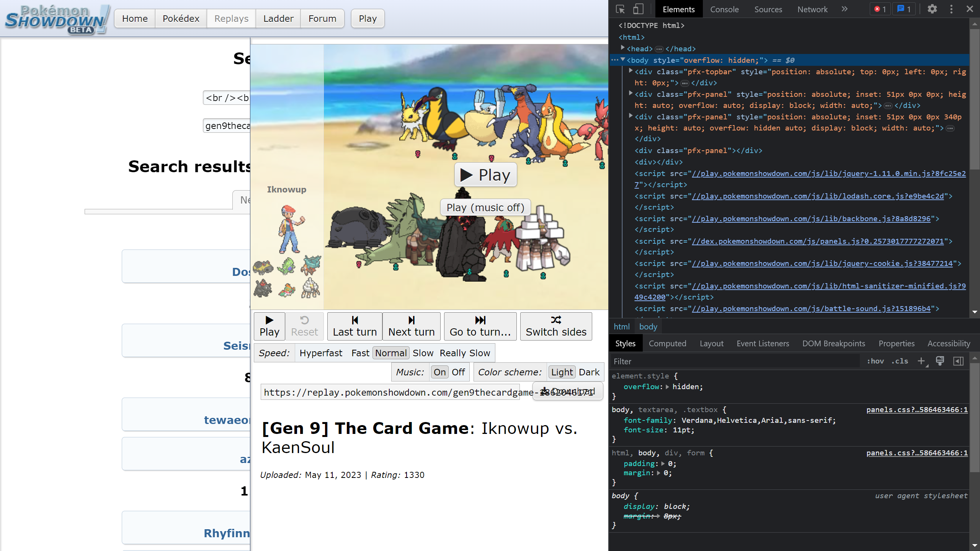Set speed to Really Slow

[465, 353]
